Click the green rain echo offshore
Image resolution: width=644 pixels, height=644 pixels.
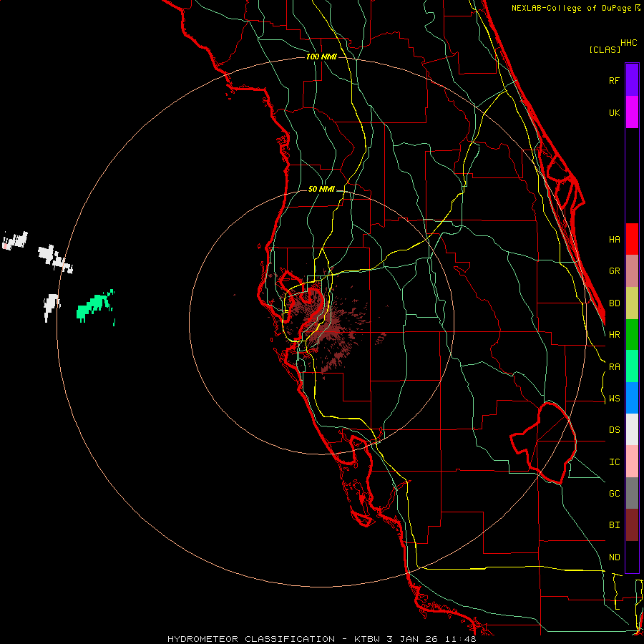pos(94,306)
